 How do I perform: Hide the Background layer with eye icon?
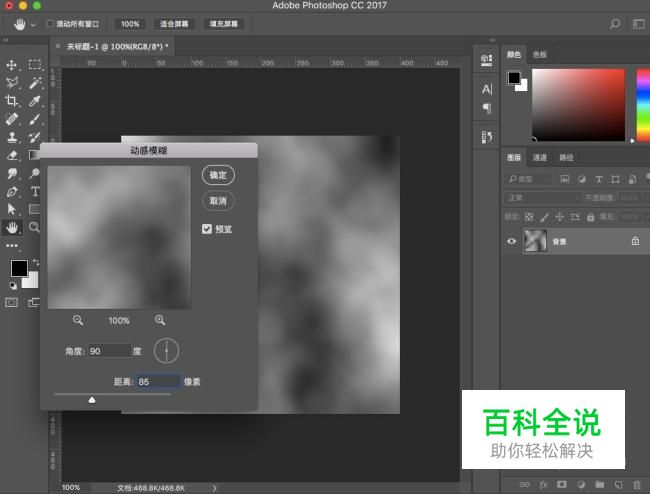[512, 241]
